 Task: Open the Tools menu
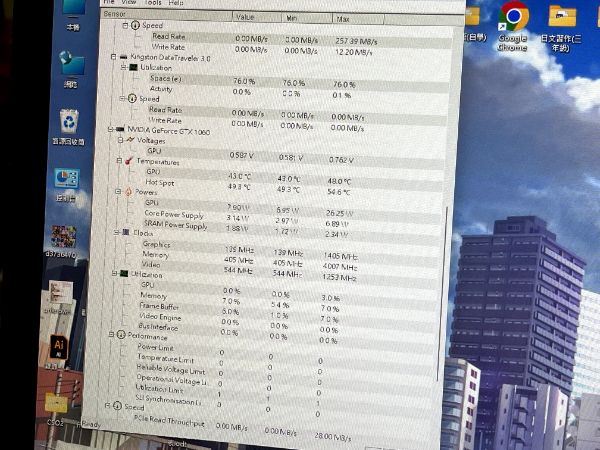point(153,2)
